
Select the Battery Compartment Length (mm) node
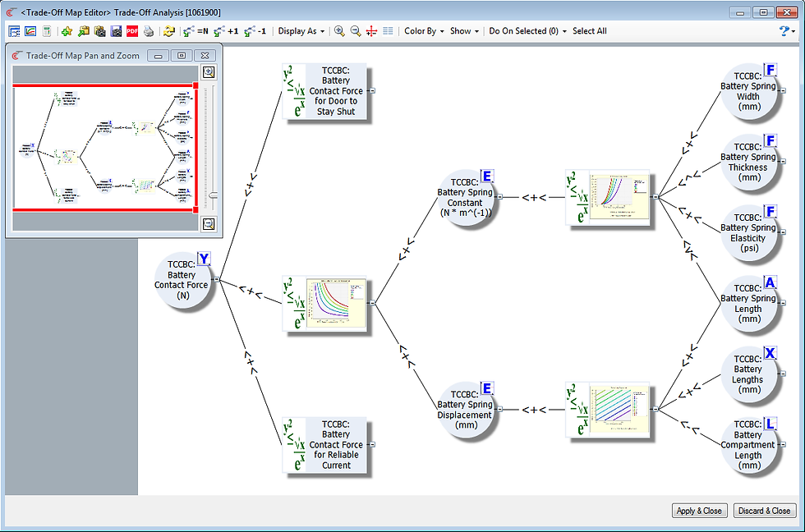[x=748, y=446]
